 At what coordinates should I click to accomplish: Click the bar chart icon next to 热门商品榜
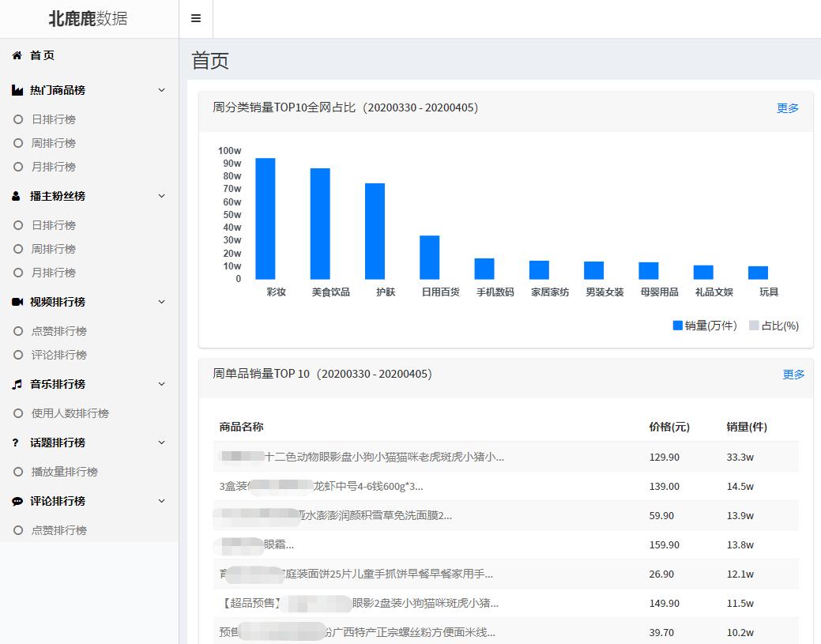17,89
